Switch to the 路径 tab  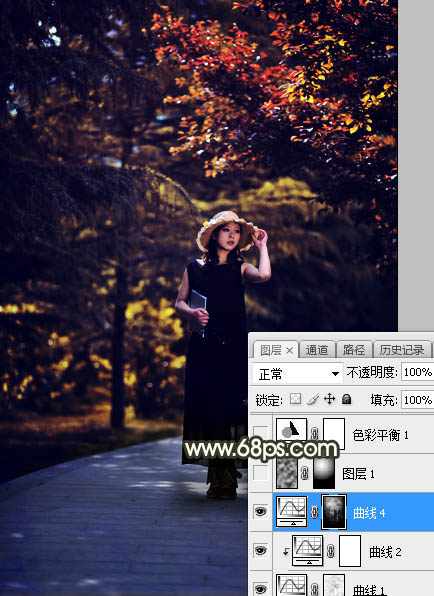coord(353,350)
